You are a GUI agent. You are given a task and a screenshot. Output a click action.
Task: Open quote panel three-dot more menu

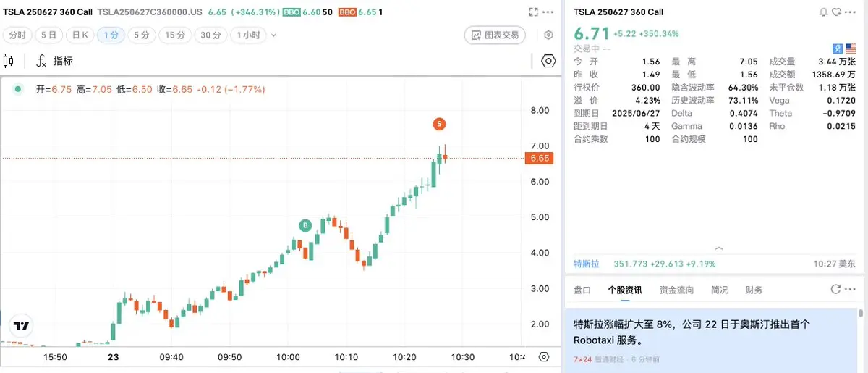[x=851, y=12]
